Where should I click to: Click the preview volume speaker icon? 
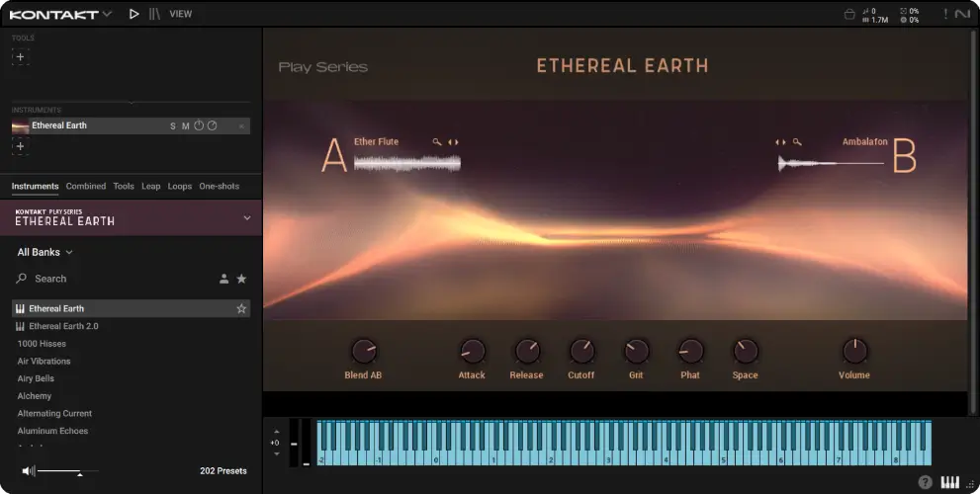pyautogui.click(x=28, y=471)
